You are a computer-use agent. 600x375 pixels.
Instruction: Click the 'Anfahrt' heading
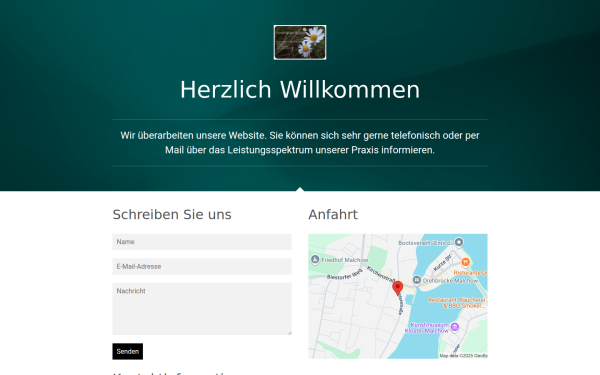(x=333, y=215)
